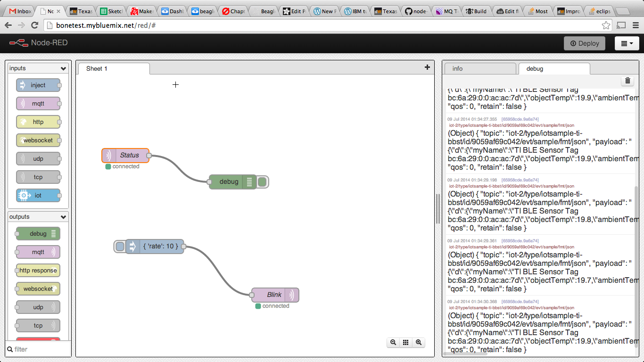Trigger the rate 10 inject node button
The width and height of the screenshot is (644, 362).
point(120,246)
